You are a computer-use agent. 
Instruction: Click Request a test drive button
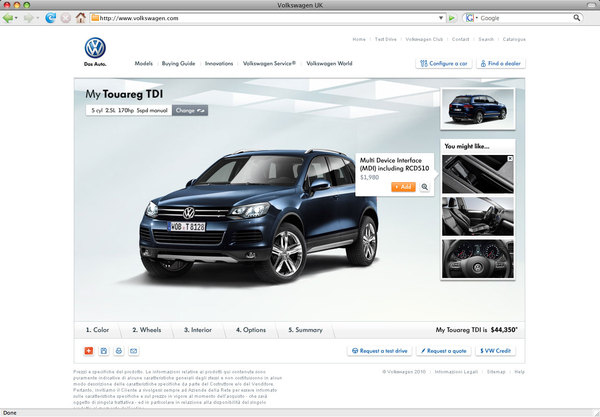[x=380, y=351]
